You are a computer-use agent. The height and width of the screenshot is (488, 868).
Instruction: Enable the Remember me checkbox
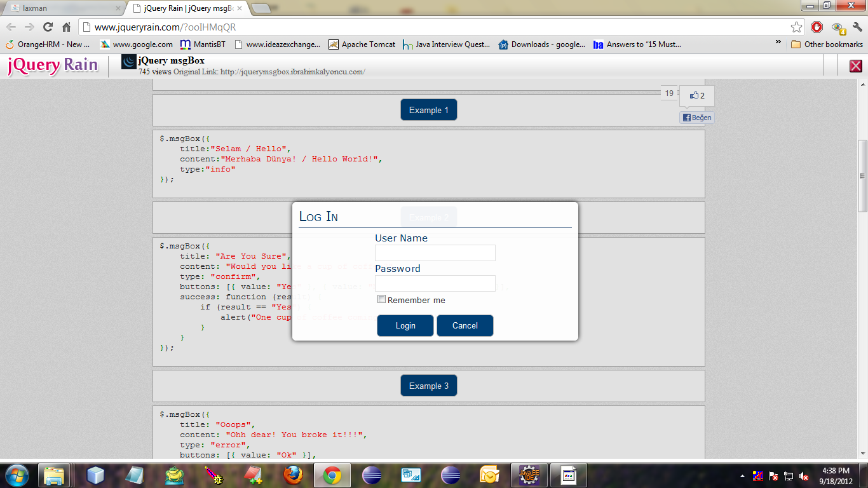click(x=381, y=299)
